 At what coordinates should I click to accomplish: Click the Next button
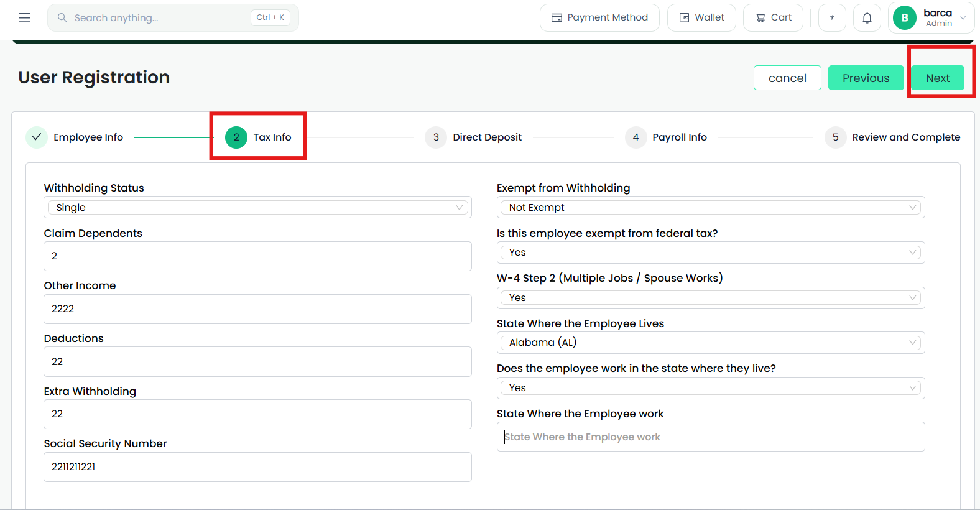point(938,78)
